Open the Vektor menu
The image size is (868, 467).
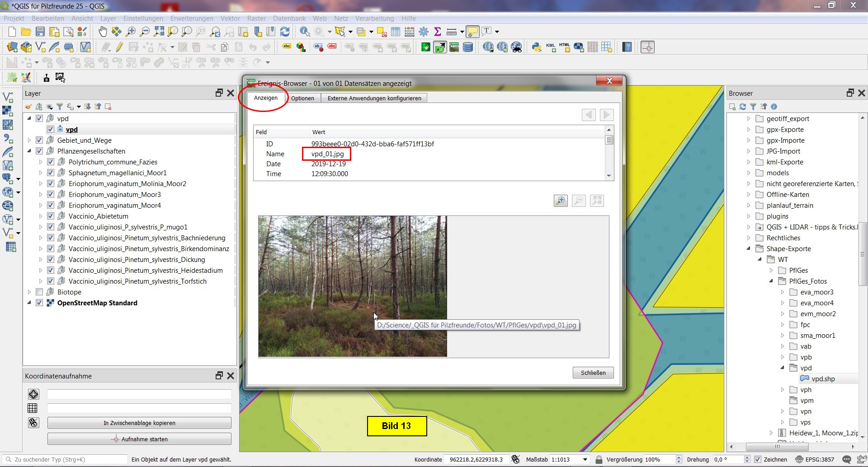(x=230, y=19)
